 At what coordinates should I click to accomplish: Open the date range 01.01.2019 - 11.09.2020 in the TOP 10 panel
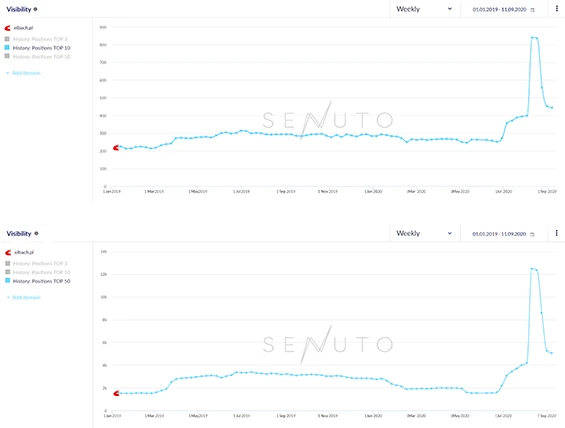click(499, 10)
